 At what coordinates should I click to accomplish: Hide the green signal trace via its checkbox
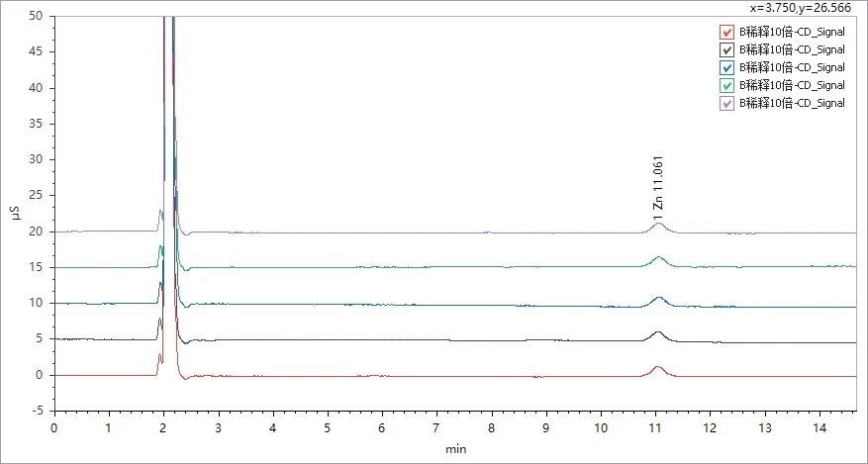(x=728, y=85)
